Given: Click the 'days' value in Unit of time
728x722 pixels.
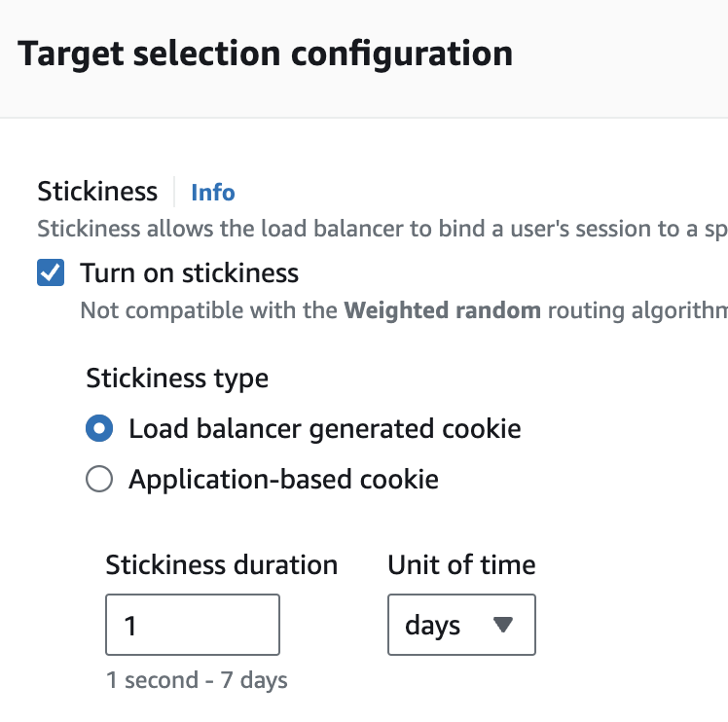Looking at the screenshot, I should (x=433, y=625).
